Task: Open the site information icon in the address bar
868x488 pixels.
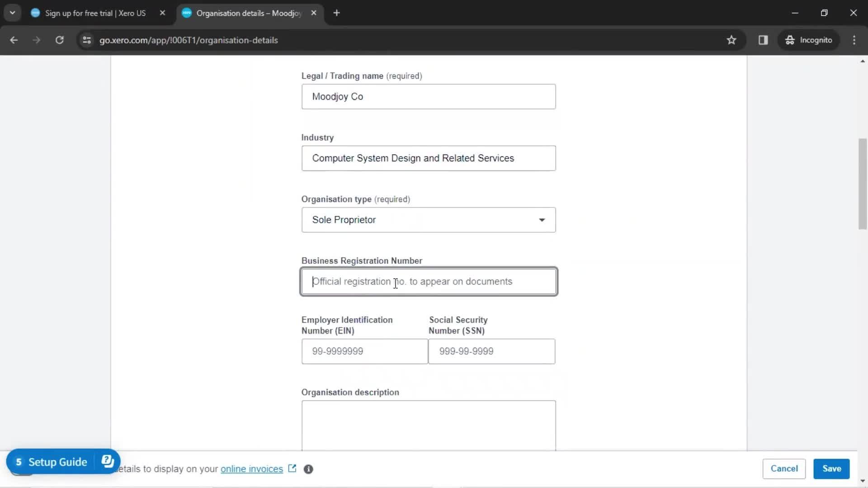Action: (x=87, y=40)
